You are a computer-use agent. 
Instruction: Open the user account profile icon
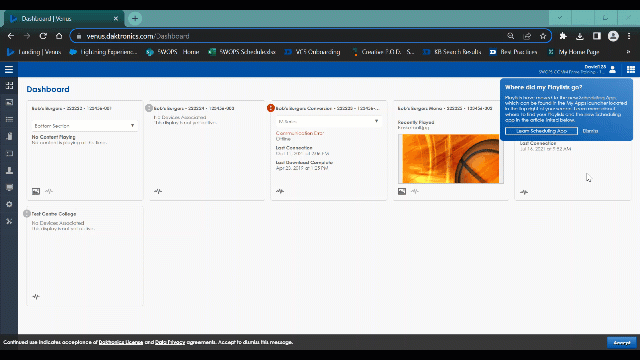coord(613,70)
